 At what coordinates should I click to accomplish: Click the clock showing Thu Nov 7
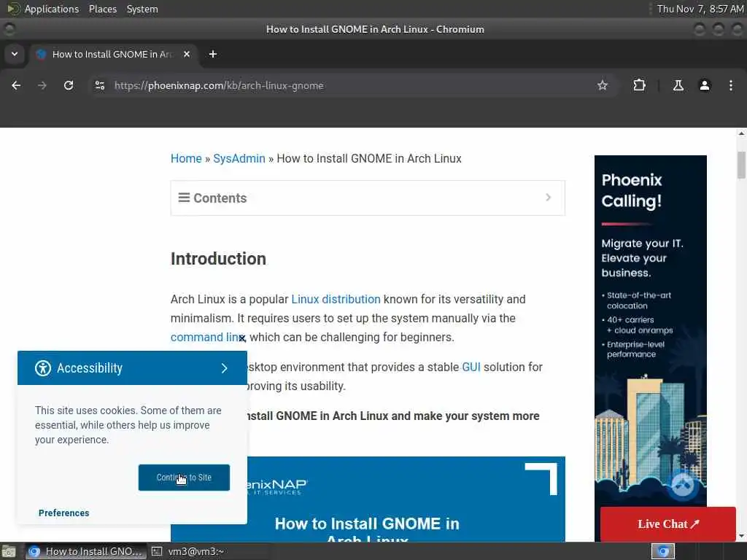[700, 9]
